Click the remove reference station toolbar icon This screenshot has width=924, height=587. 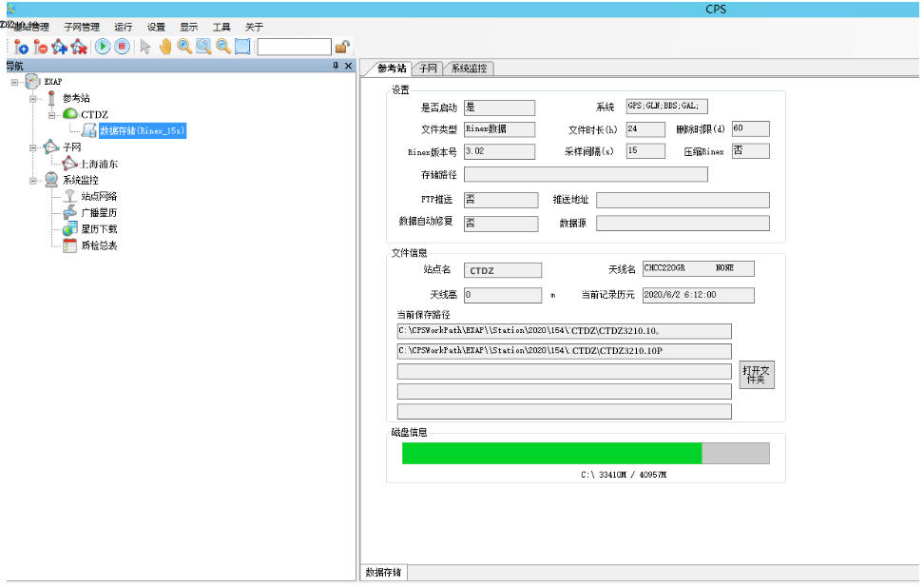(40, 47)
